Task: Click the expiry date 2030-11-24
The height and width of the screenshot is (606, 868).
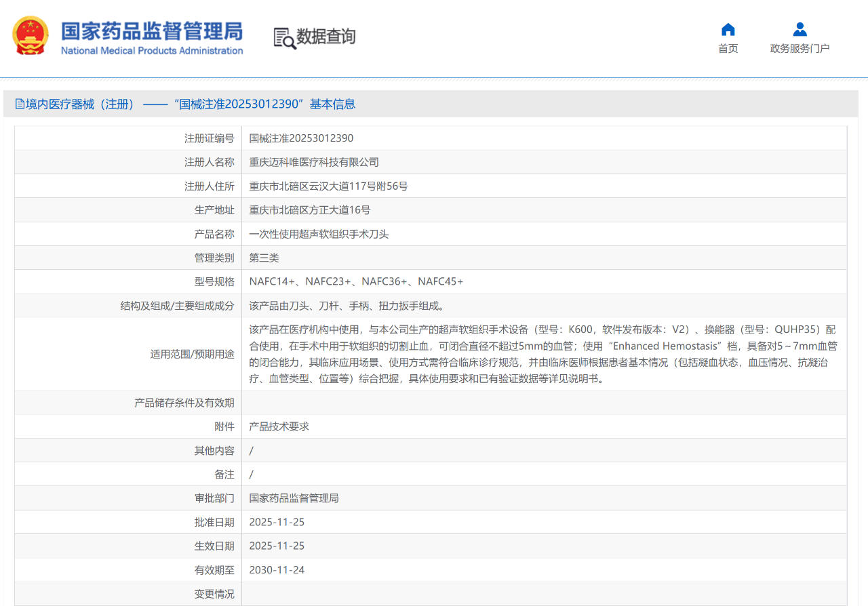Action: [x=277, y=569]
